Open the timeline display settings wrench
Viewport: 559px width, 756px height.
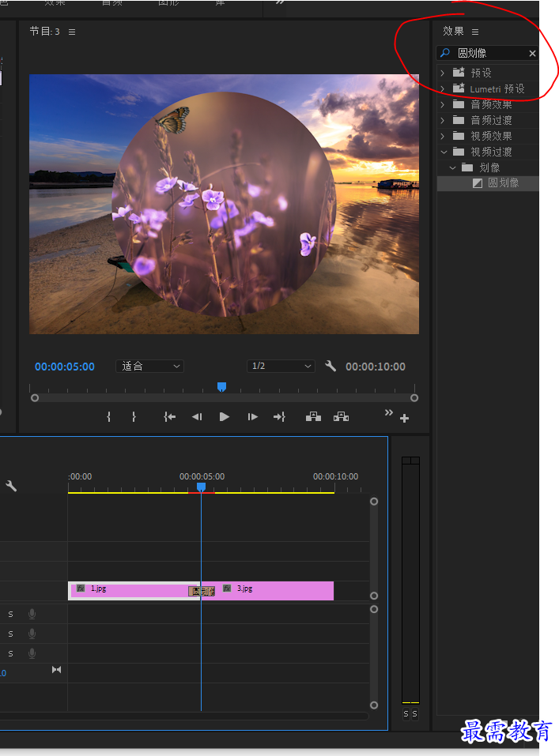point(11,486)
